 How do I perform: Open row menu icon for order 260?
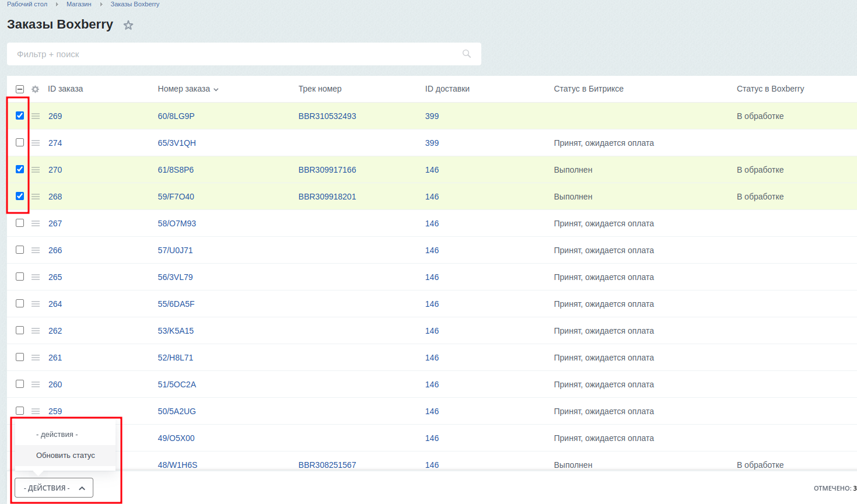[36, 384]
